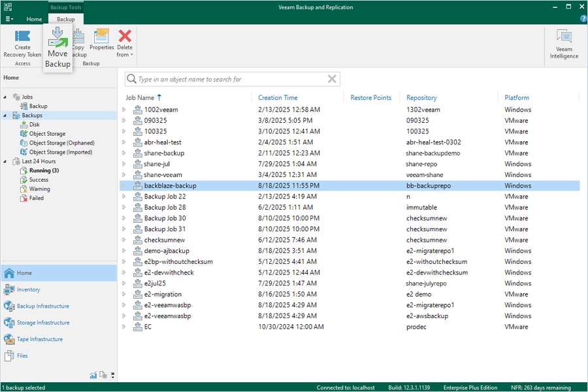The height and width of the screenshot is (392, 588).
Task: Select the e2-migration job icon
Action: point(138,295)
